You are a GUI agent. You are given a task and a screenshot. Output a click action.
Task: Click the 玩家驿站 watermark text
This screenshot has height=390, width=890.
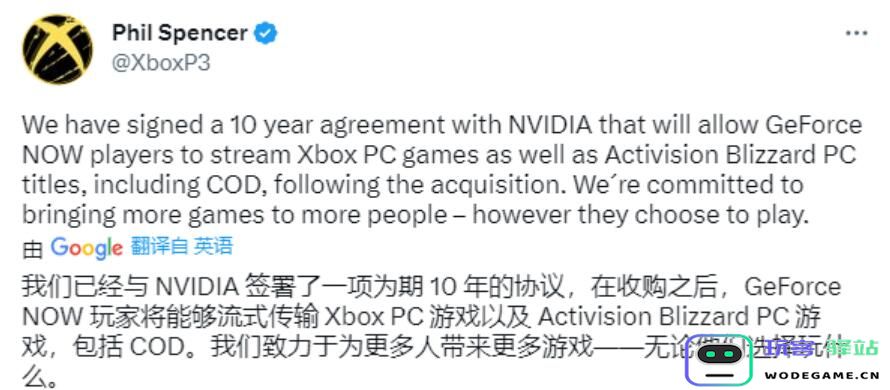(821, 347)
